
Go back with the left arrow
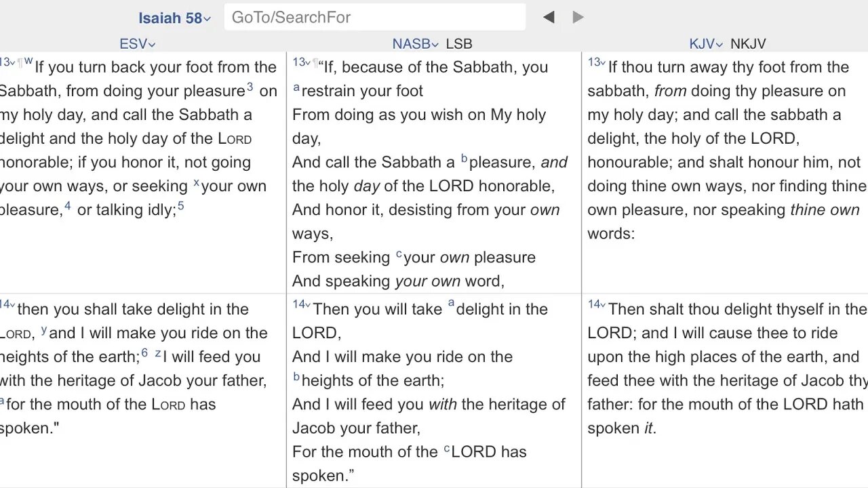(x=549, y=18)
